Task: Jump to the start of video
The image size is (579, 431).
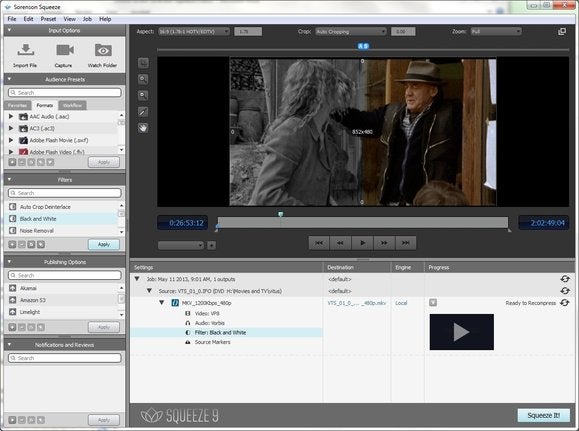Action: click(319, 243)
